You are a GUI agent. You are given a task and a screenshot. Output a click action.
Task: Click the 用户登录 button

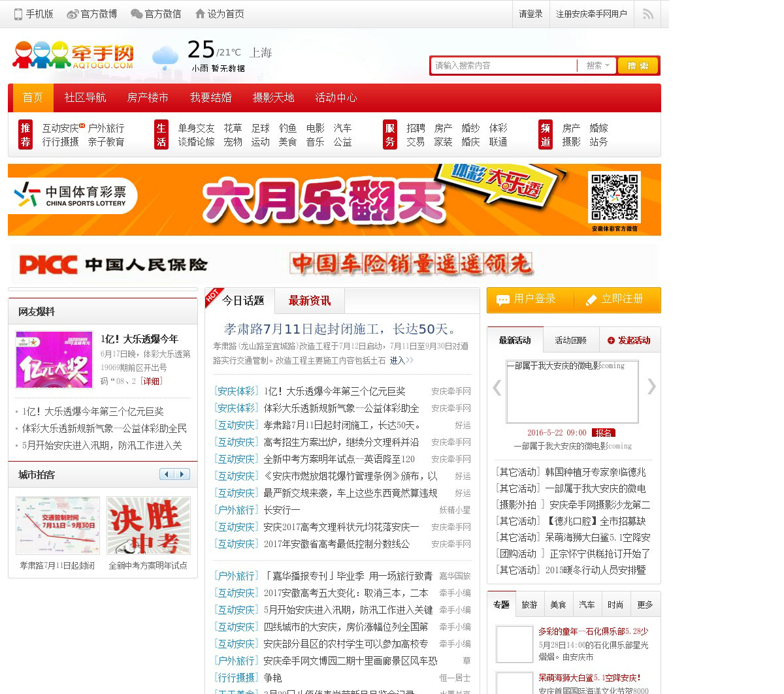[x=530, y=300]
